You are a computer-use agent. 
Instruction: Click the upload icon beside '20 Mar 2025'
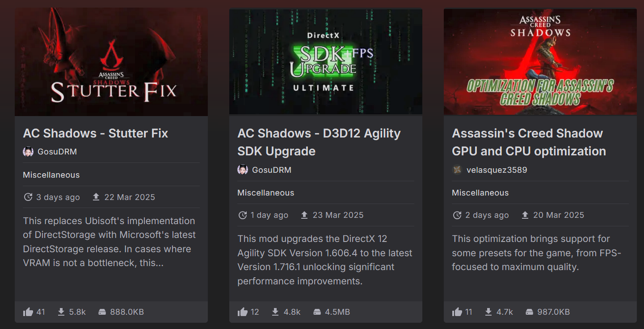(525, 215)
